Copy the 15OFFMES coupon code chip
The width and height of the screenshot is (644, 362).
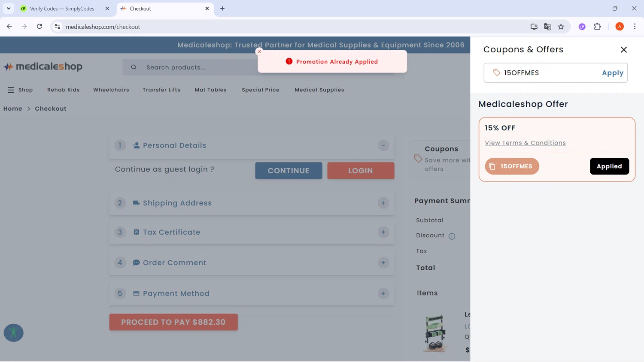pyautogui.click(x=512, y=166)
